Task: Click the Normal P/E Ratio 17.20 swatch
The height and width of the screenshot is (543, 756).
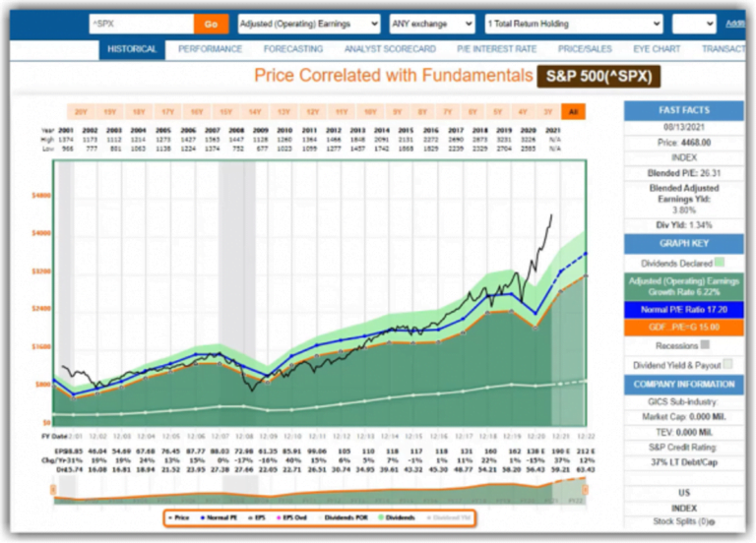Action: pyautogui.click(x=681, y=310)
